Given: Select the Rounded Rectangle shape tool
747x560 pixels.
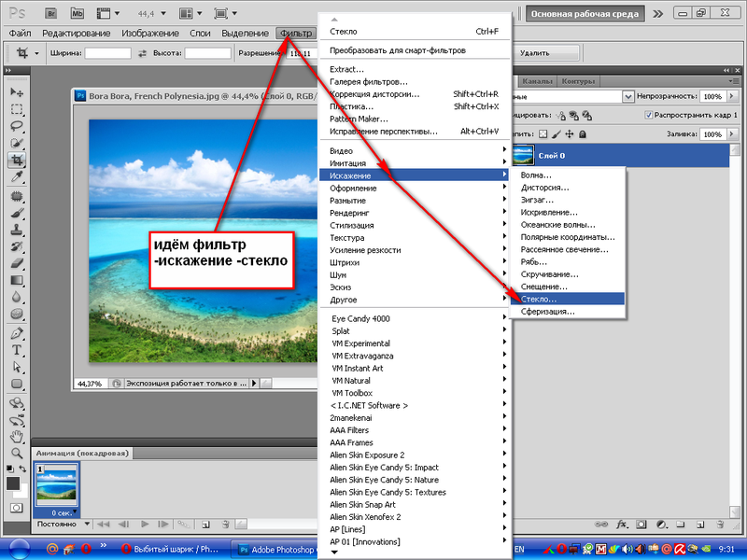Looking at the screenshot, I should click(17, 384).
